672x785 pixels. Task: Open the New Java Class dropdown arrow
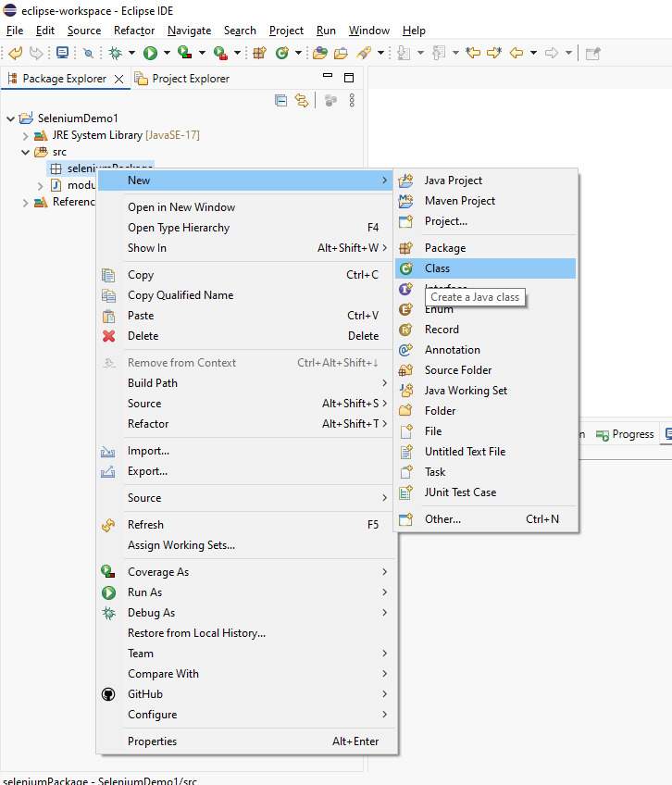click(x=298, y=53)
